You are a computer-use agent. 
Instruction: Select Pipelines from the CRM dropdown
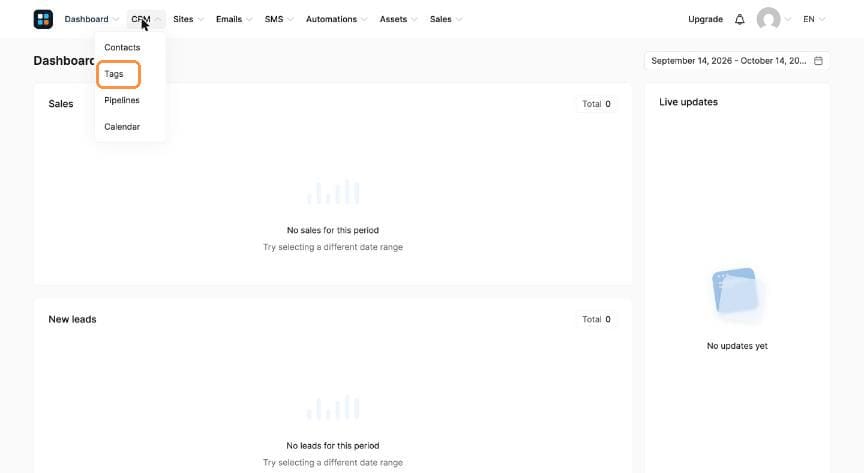(122, 100)
